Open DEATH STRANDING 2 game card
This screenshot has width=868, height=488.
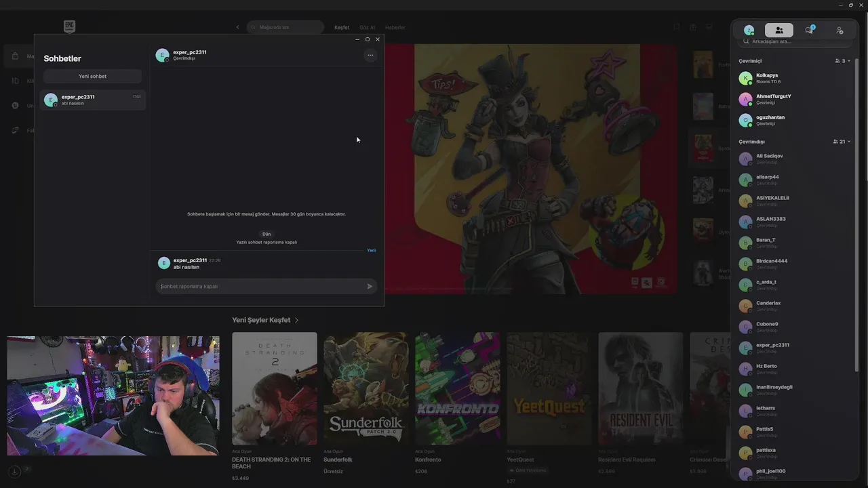[x=274, y=407]
